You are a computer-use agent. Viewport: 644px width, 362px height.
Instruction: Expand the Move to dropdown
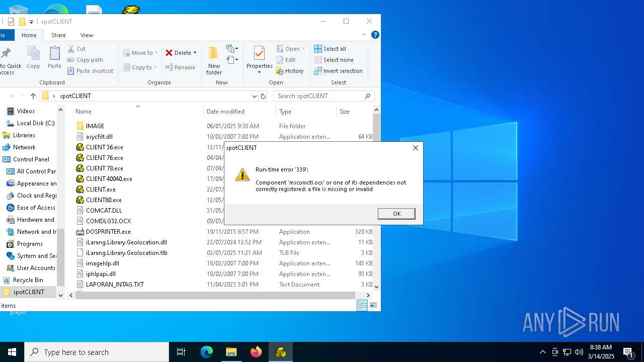(156, 53)
